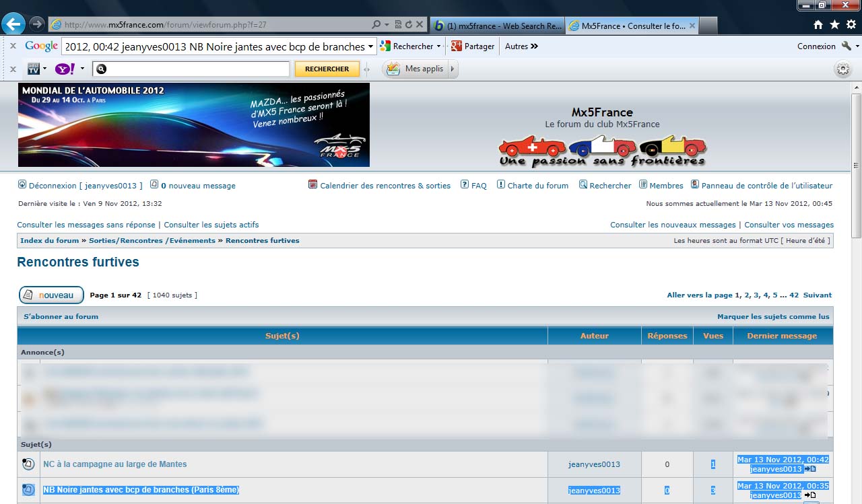Go to Index du forum breadcrumb
The width and height of the screenshot is (862, 504).
coord(50,240)
